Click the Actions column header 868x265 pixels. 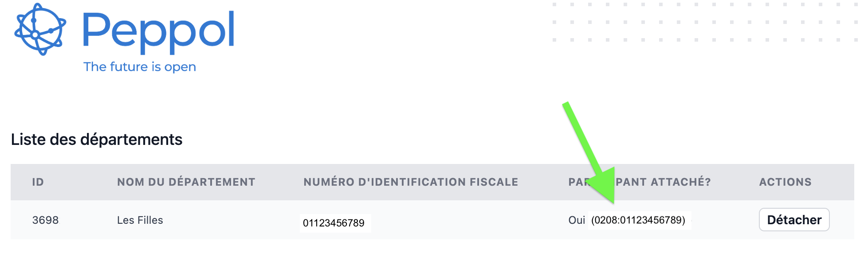click(x=785, y=182)
